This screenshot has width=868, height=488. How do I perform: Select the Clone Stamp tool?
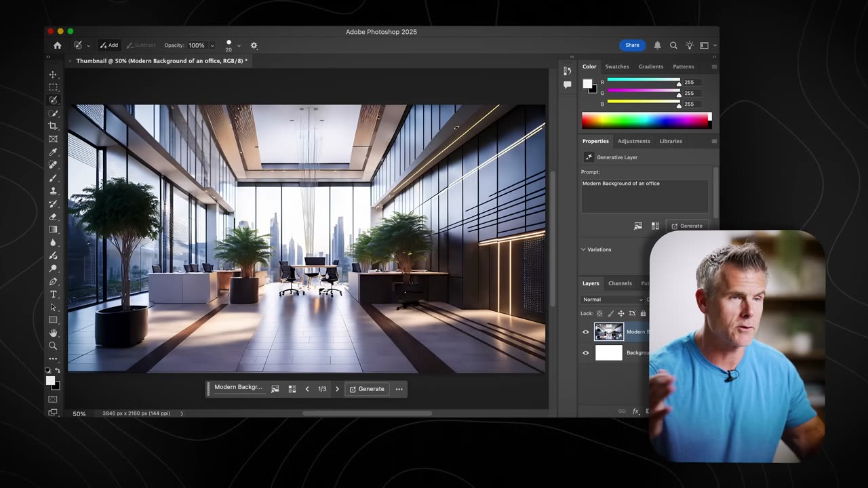pyautogui.click(x=53, y=190)
